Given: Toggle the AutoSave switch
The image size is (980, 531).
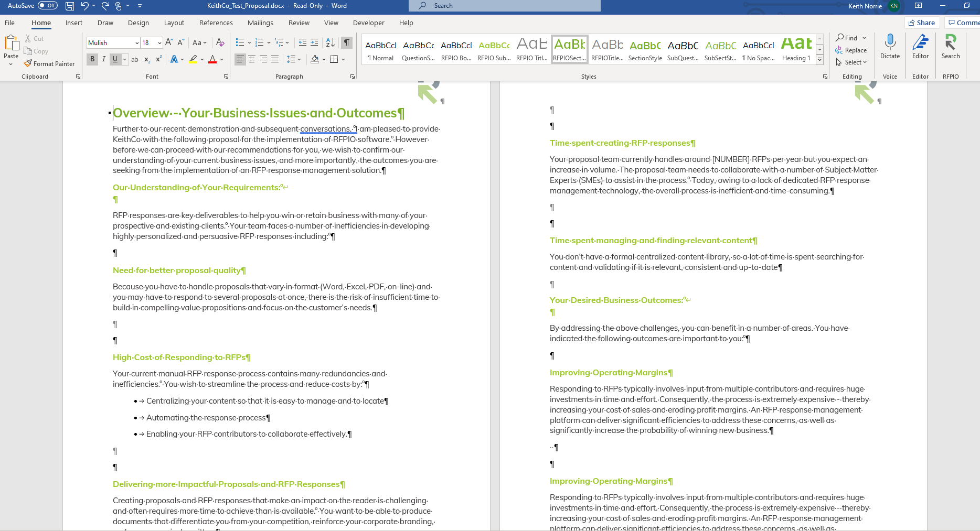Looking at the screenshot, I should pyautogui.click(x=48, y=6).
